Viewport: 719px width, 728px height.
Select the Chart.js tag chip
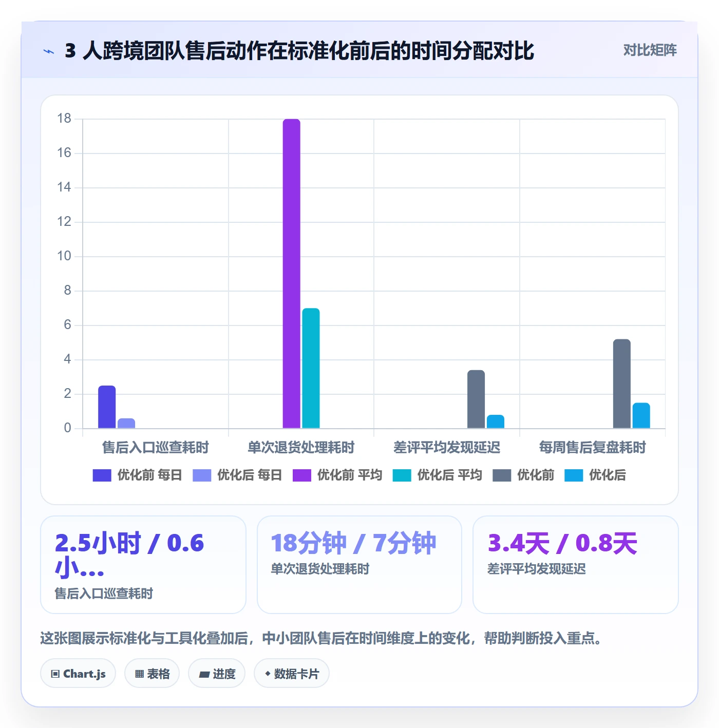(x=78, y=674)
